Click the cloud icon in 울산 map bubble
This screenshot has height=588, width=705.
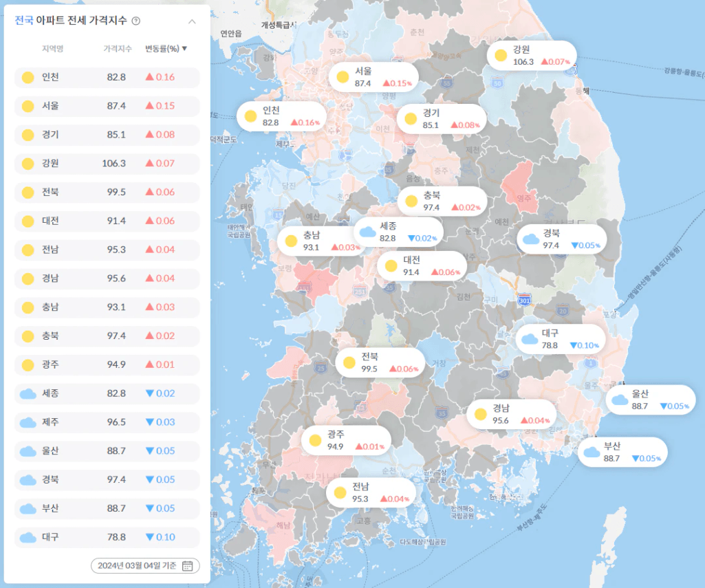coord(620,400)
